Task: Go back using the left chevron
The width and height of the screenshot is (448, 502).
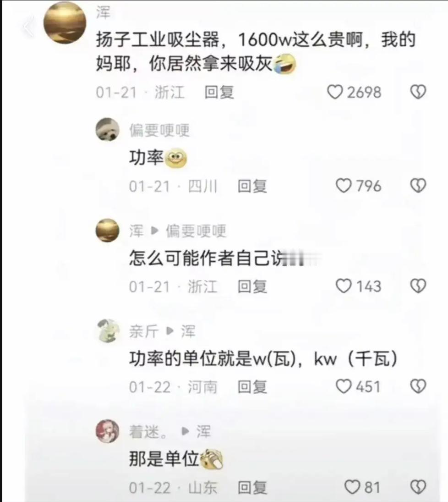Action: (28, 27)
